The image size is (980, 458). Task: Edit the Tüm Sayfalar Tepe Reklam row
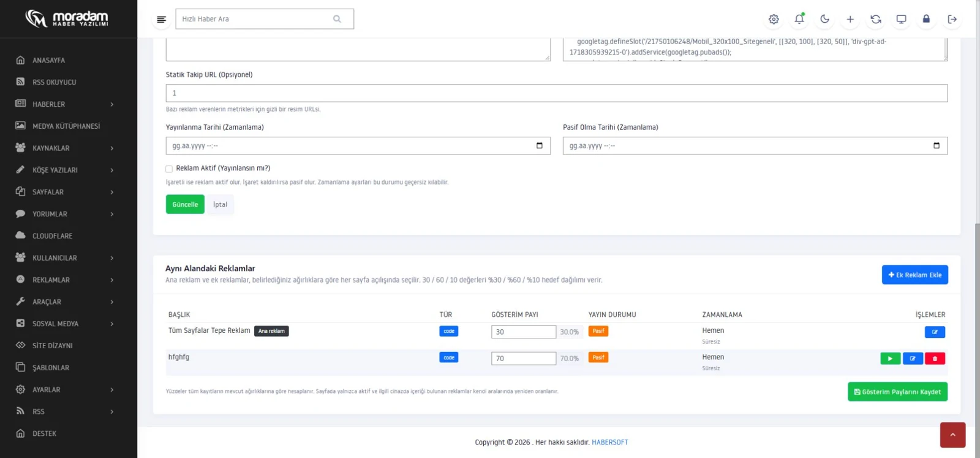(935, 332)
